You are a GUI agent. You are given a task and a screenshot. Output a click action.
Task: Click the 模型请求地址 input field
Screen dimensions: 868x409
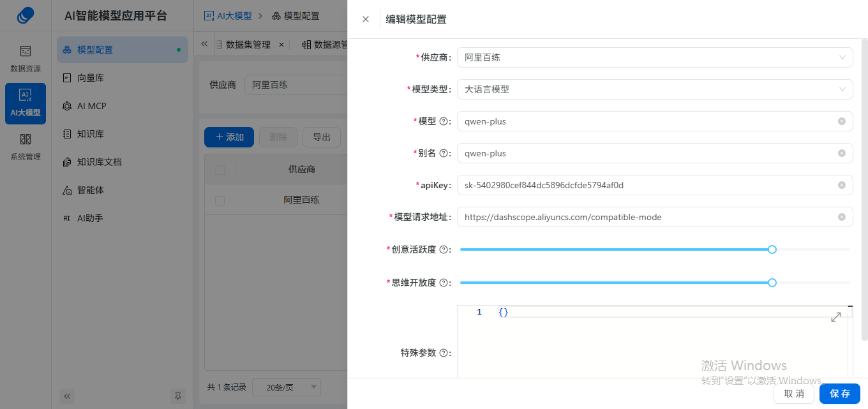pos(655,217)
